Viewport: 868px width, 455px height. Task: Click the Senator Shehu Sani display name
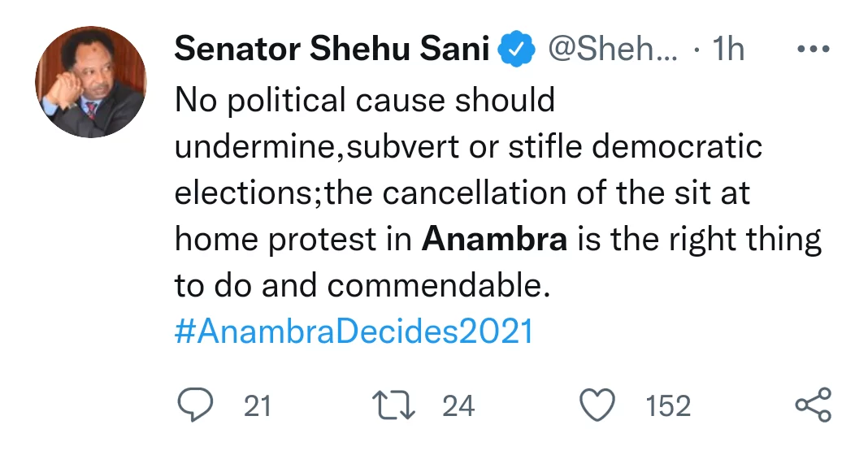tap(332, 50)
